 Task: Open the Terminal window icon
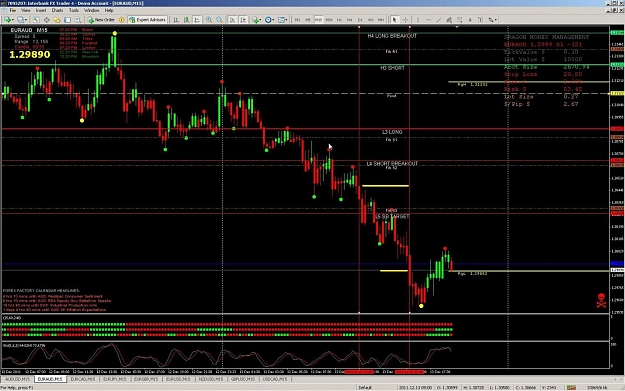tap(67, 20)
